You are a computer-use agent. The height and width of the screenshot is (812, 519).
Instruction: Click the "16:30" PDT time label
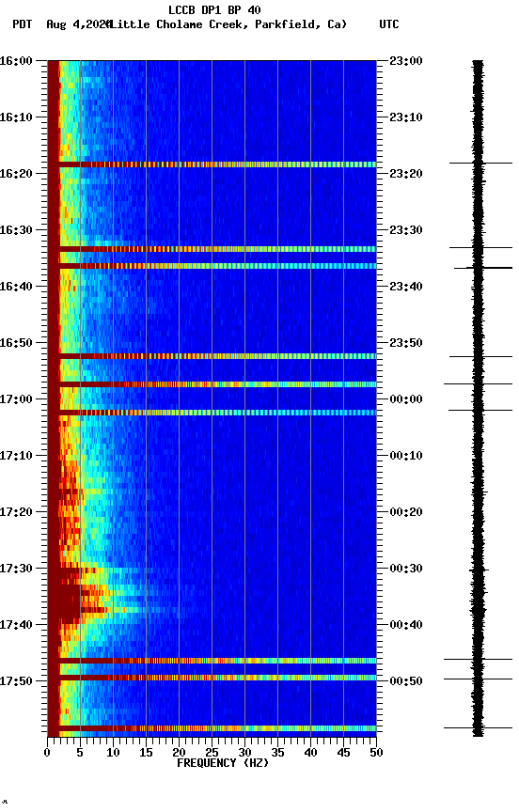16,230
